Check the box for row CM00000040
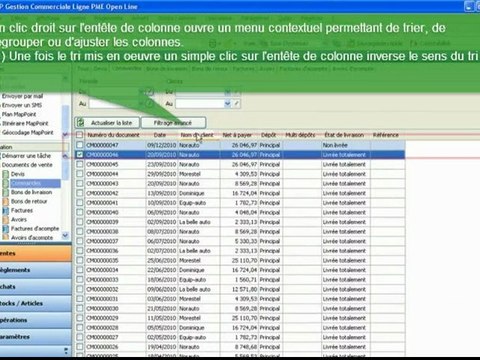Viewport: 480px width, 360px height. (x=79, y=212)
